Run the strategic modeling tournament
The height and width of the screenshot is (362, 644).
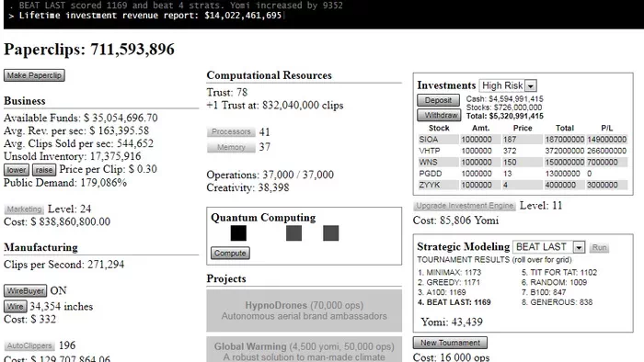pos(599,247)
